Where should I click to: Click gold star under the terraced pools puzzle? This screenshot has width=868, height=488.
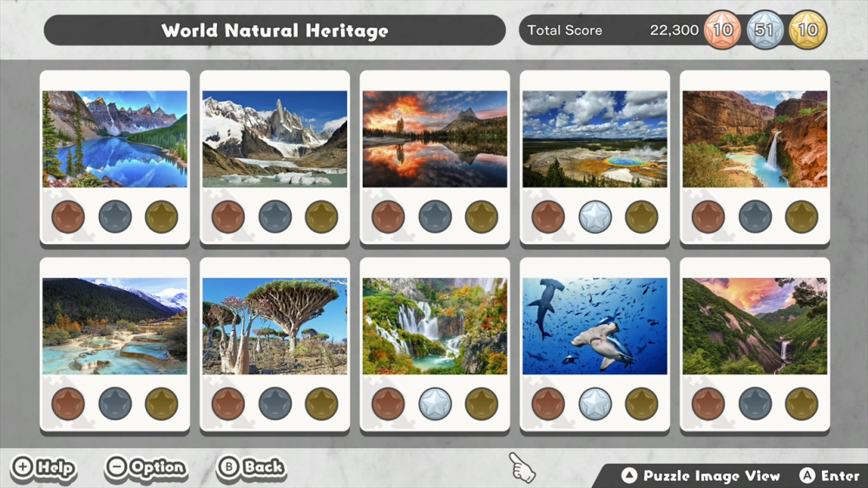coord(161,403)
